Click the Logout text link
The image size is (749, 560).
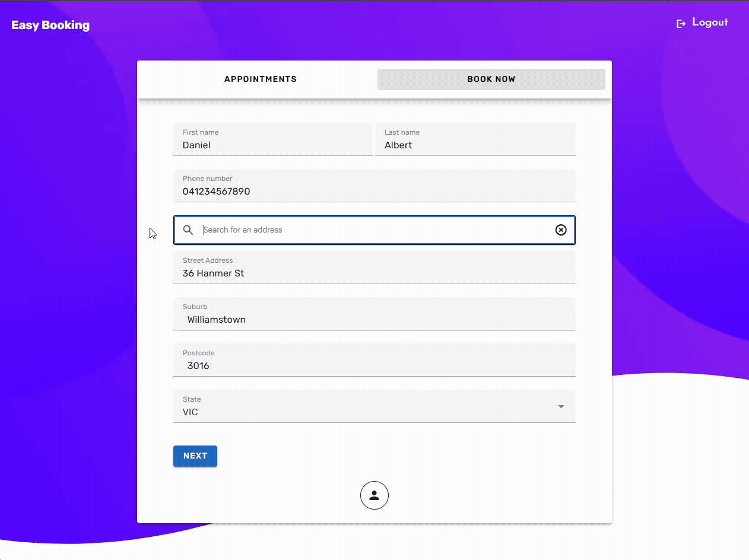point(710,23)
